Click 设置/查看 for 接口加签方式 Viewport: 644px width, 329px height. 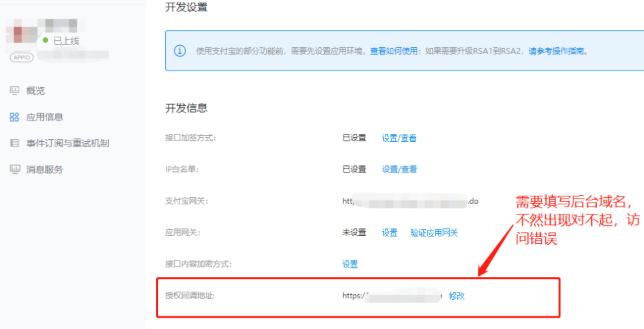[399, 138]
